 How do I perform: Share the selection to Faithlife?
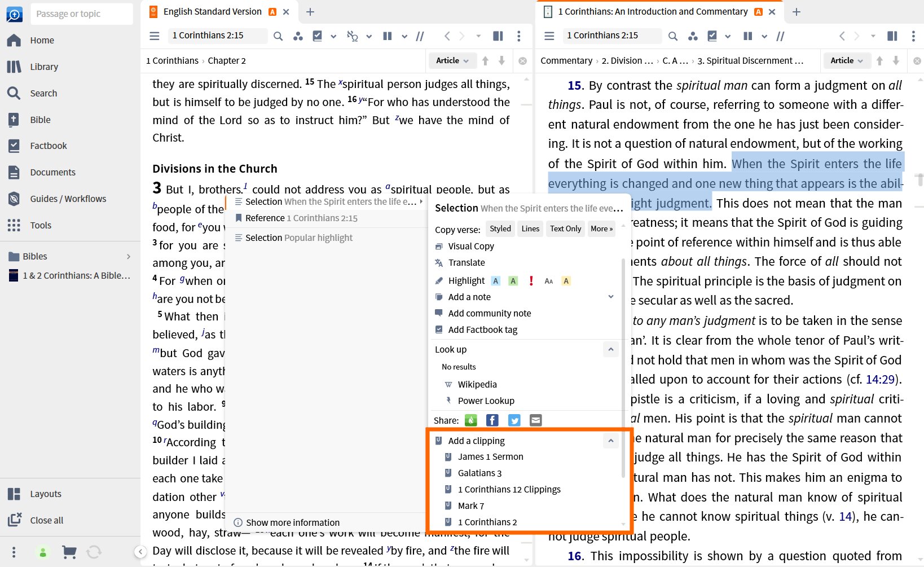tap(471, 420)
